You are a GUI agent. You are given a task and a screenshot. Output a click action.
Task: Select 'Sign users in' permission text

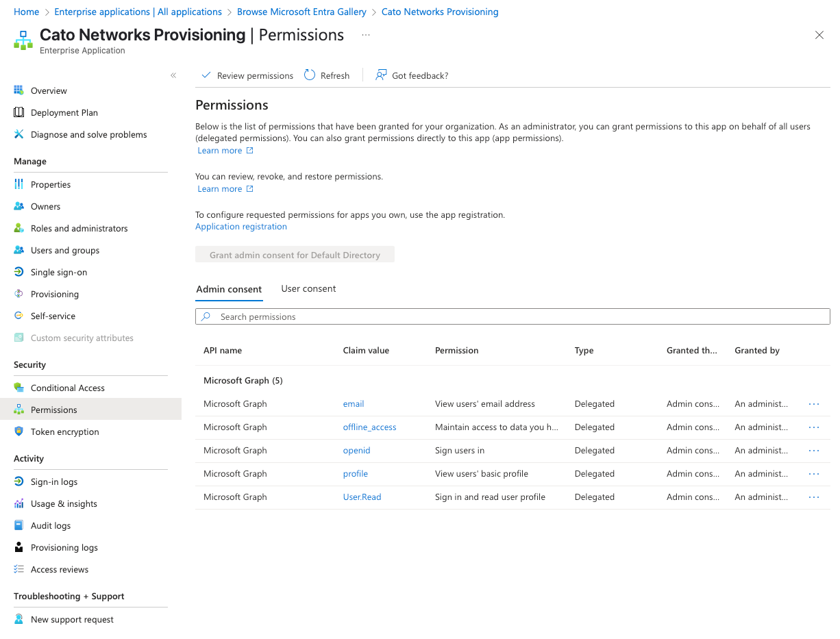pyautogui.click(x=460, y=450)
